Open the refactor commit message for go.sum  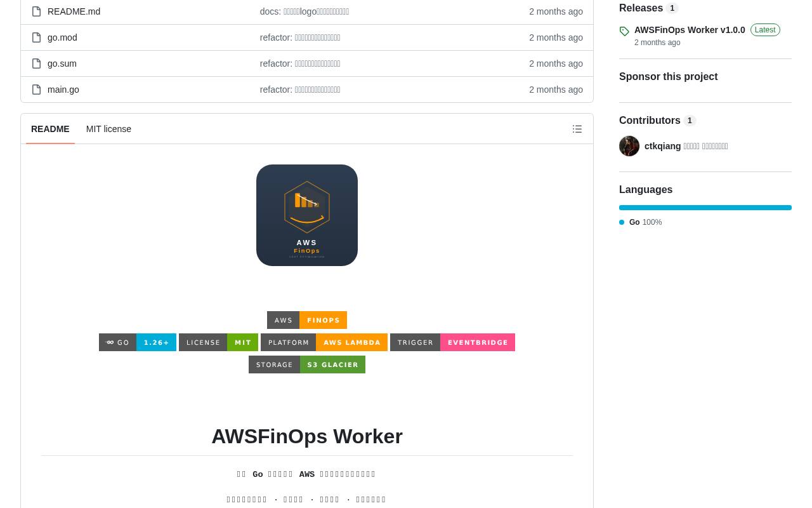pos(299,63)
